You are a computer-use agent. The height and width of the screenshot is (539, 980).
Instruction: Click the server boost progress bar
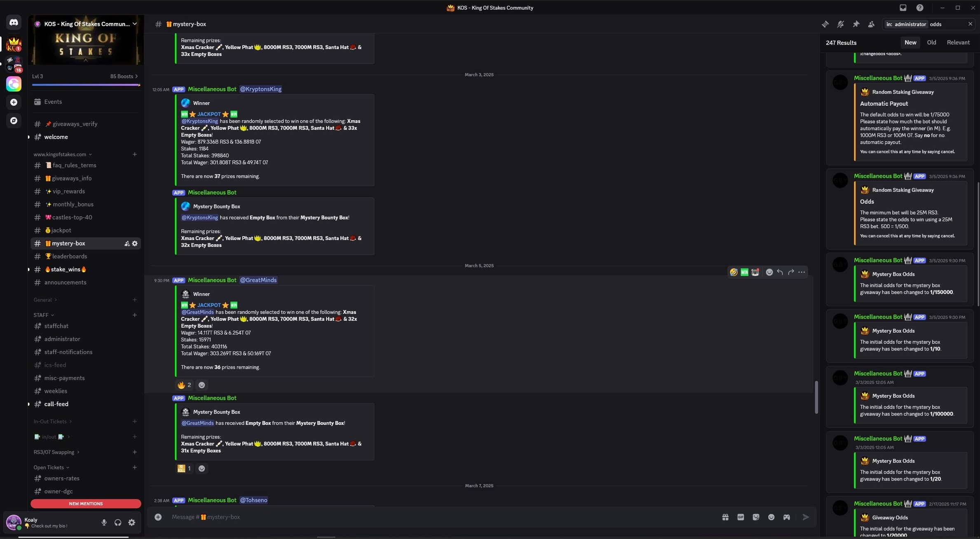click(86, 85)
